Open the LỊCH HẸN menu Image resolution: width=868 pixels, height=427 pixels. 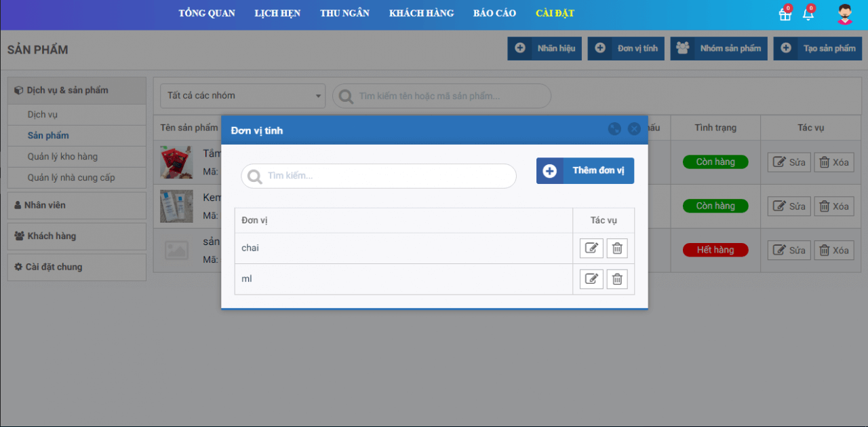[277, 14]
